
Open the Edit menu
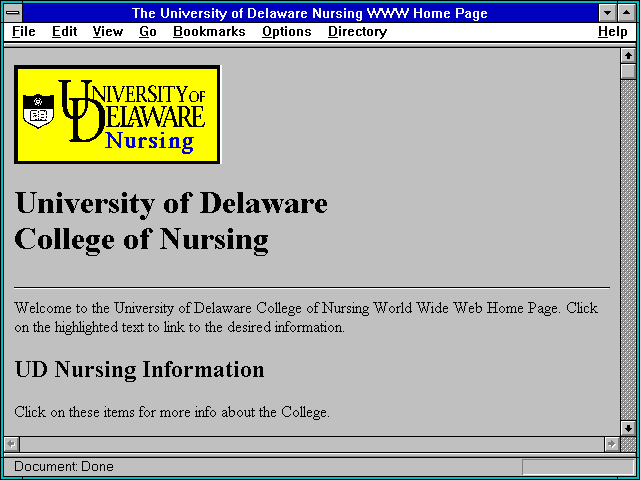pyautogui.click(x=64, y=32)
